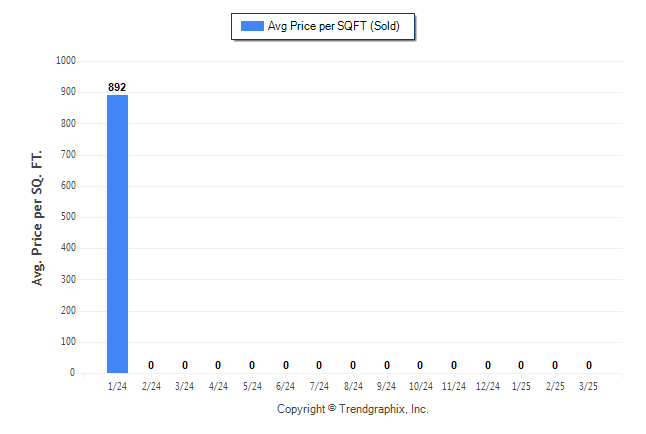
Task: Click the 1/24 x-axis label
Action: pyautogui.click(x=117, y=386)
